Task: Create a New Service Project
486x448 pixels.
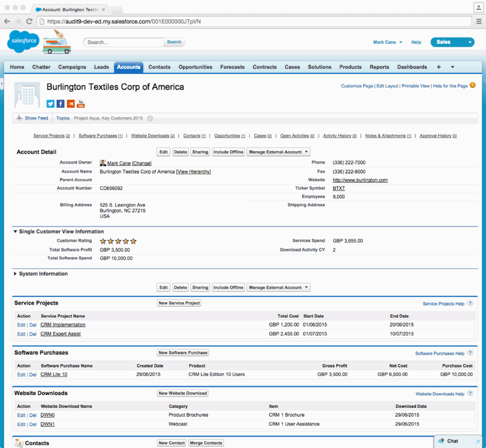Action: pos(179,303)
